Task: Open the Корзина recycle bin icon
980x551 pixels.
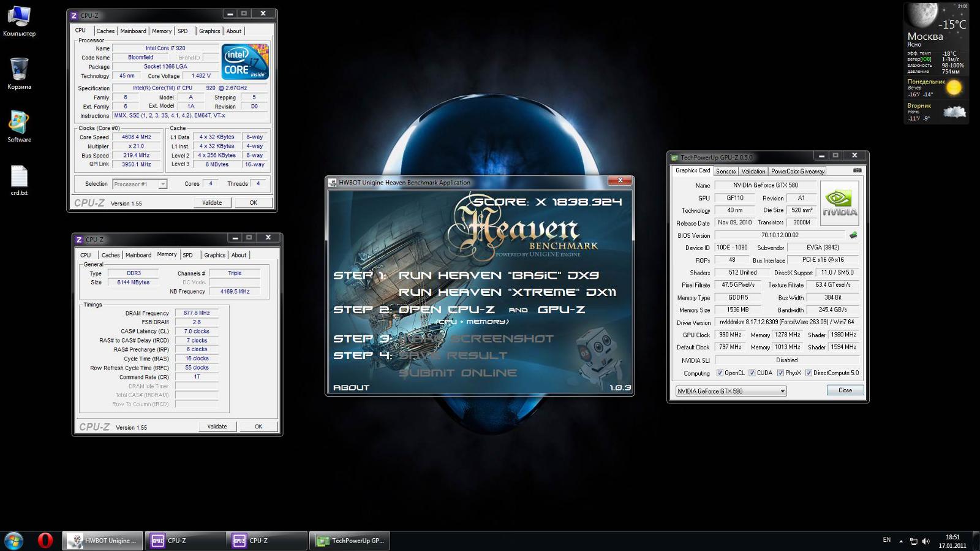Action: 19,74
